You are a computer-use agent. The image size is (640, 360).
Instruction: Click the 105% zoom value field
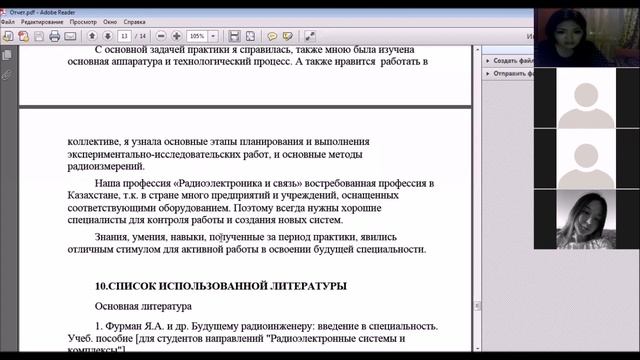[x=198, y=36]
